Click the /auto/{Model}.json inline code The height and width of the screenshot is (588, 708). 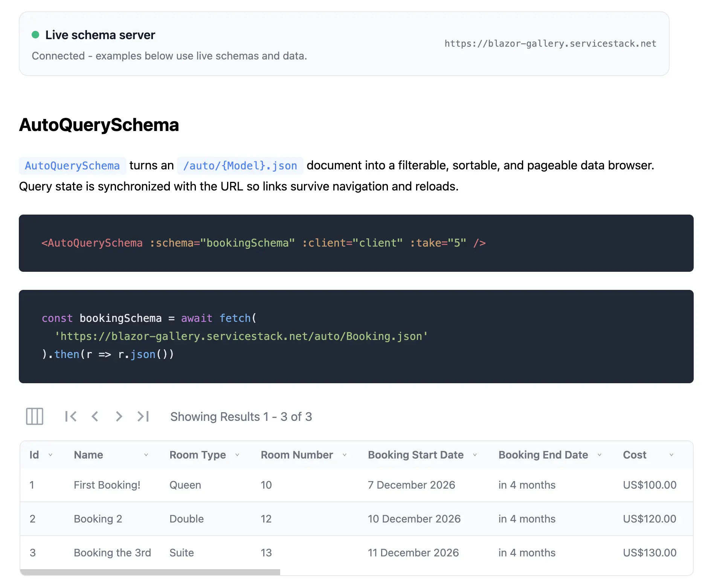point(240,166)
